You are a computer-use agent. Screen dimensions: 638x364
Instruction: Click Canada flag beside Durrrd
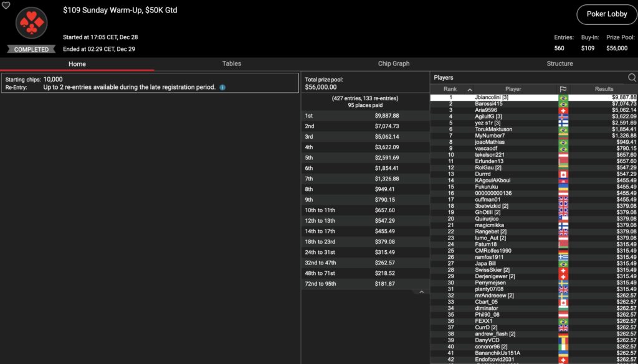point(563,174)
